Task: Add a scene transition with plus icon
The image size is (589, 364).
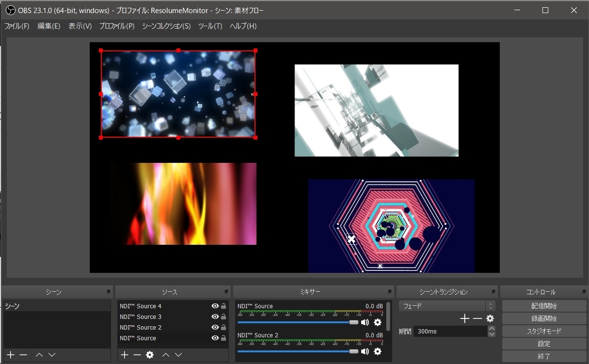Action: coord(465,319)
